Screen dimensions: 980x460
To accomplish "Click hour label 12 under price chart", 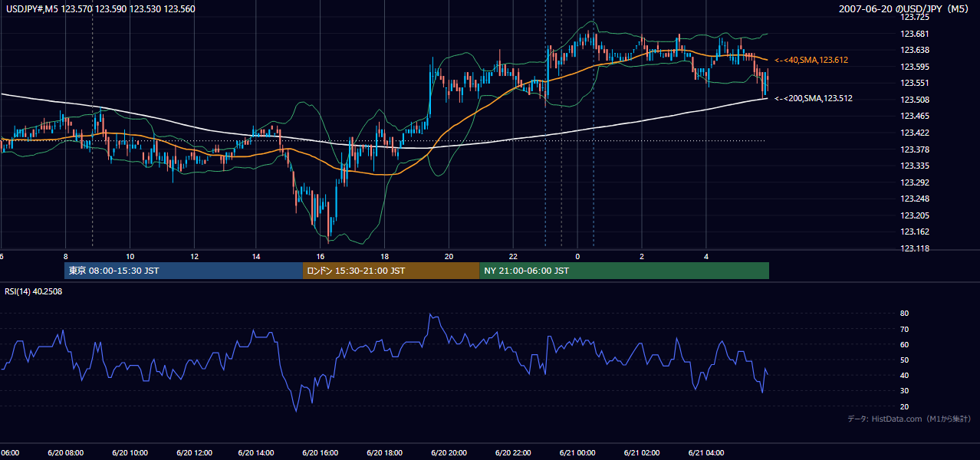I will pyautogui.click(x=194, y=256).
